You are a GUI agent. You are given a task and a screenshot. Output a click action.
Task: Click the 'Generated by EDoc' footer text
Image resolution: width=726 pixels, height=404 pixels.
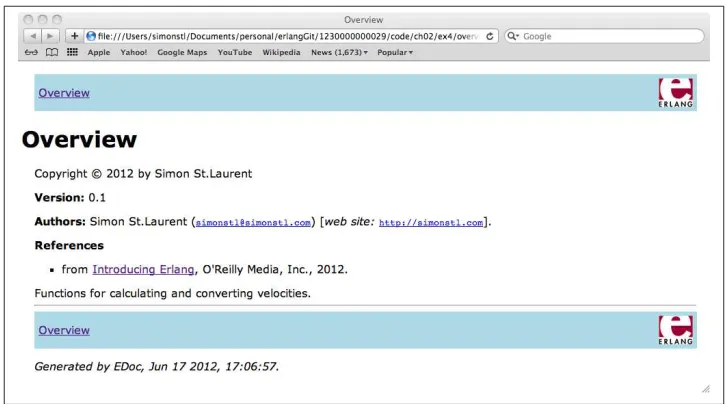[156, 367]
